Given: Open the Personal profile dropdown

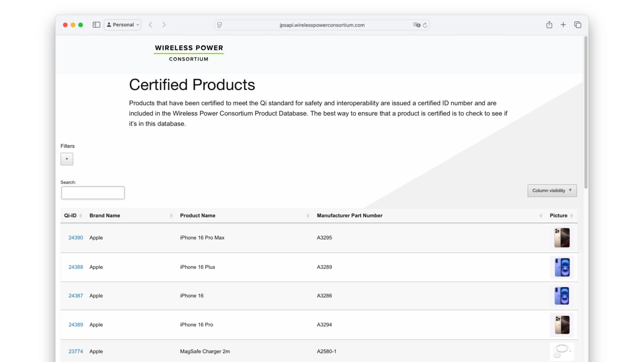Looking at the screenshot, I should [123, 25].
